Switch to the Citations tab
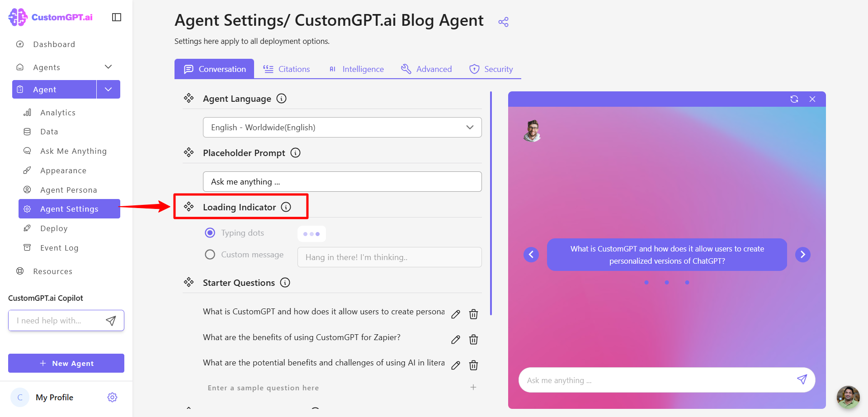The width and height of the screenshot is (868, 417). [x=287, y=69]
